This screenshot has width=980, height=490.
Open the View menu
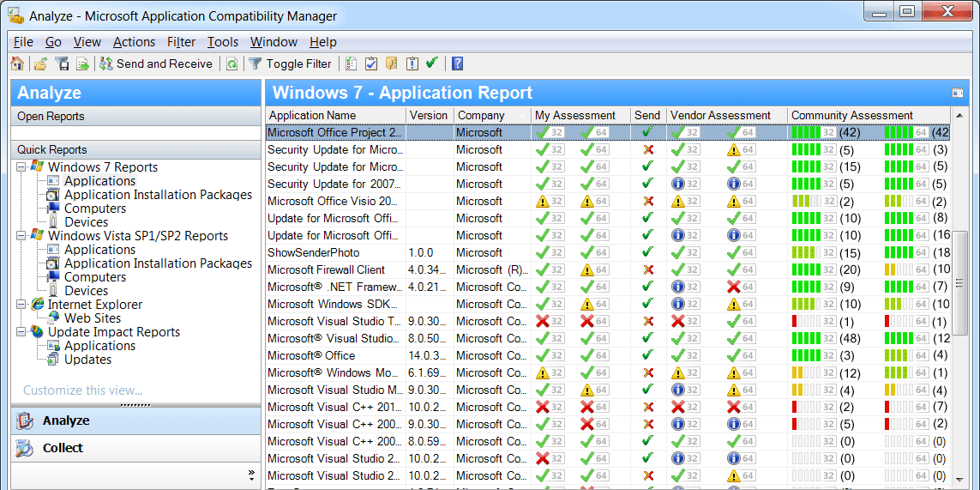pyautogui.click(x=87, y=42)
